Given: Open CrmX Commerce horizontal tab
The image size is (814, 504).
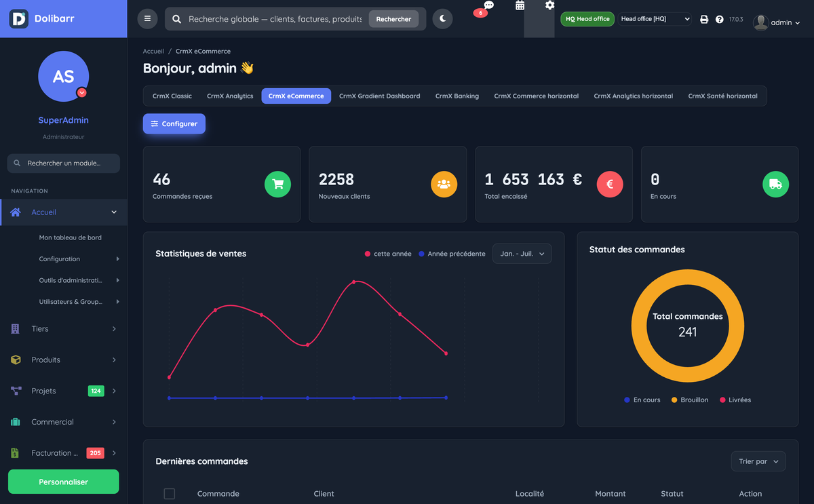Looking at the screenshot, I should tap(537, 96).
